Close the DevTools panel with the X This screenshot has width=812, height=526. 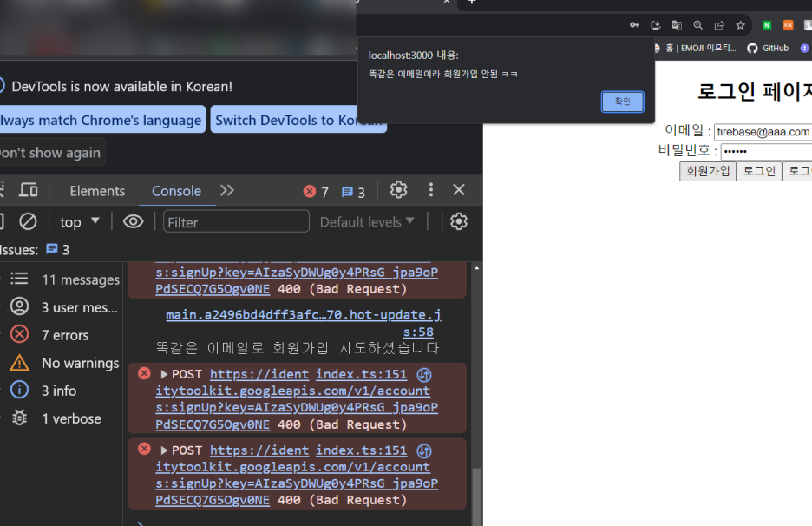459,190
